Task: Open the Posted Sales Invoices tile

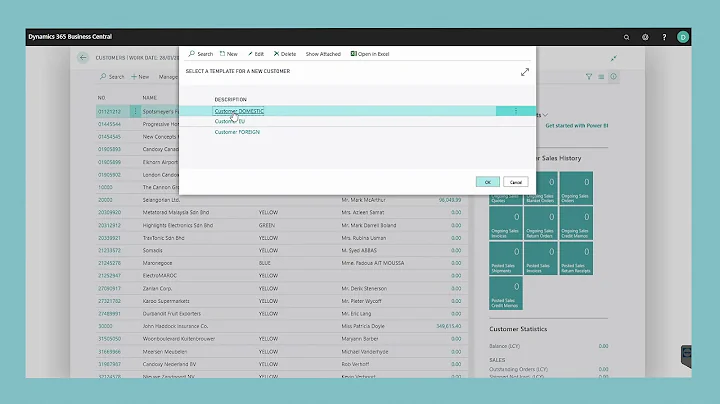Action: point(540,258)
